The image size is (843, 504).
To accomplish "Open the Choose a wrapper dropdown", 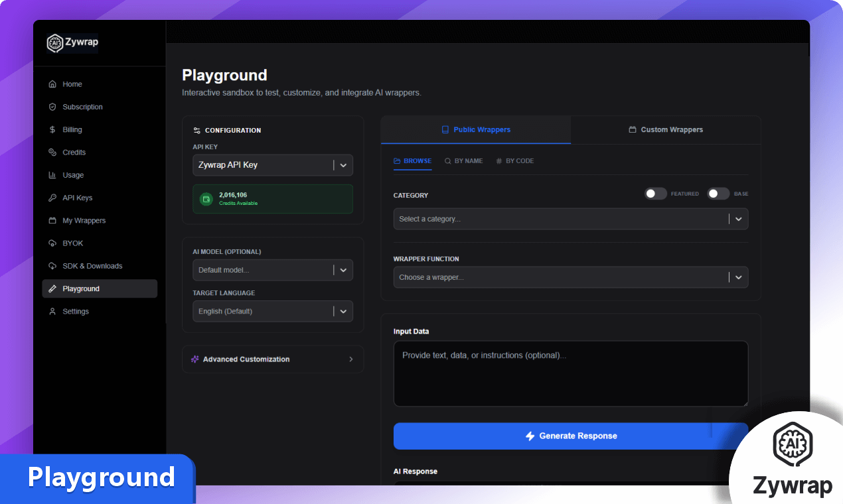I will coord(571,277).
